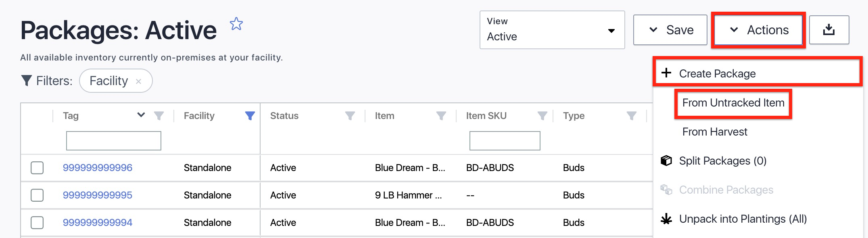Click the download export icon button
The image size is (868, 238).
click(x=829, y=30)
